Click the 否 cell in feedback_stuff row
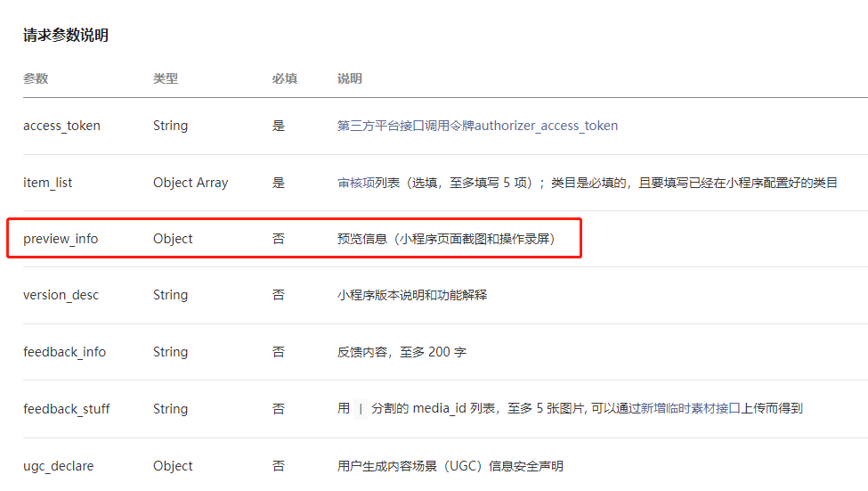 [279, 409]
